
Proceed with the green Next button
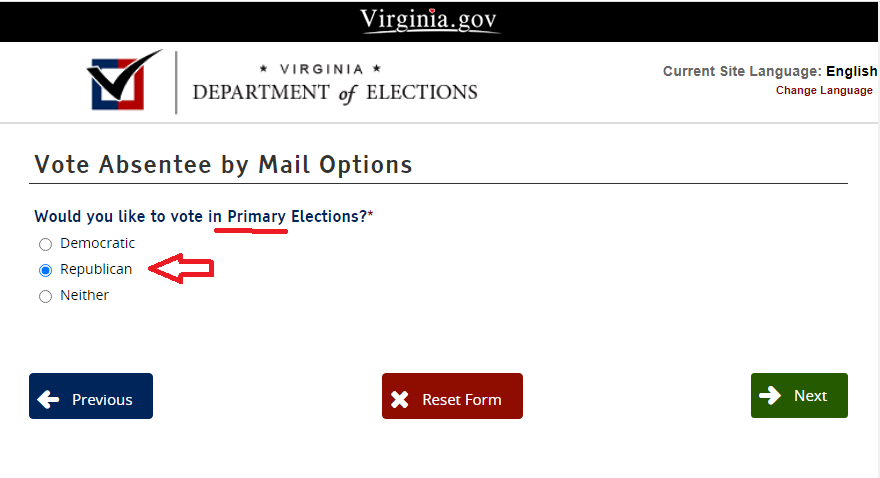coord(799,396)
